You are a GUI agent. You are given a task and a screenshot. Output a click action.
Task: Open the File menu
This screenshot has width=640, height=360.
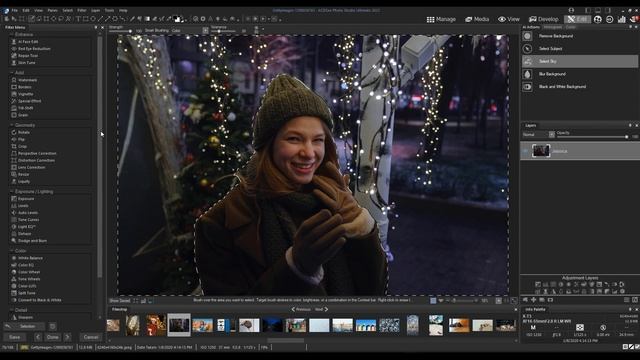point(15,10)
